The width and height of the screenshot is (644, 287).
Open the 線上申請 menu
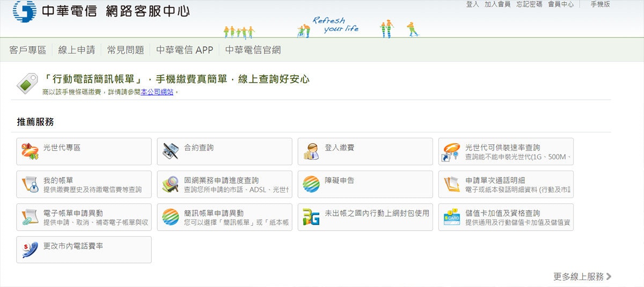click(x=76, y=50)
